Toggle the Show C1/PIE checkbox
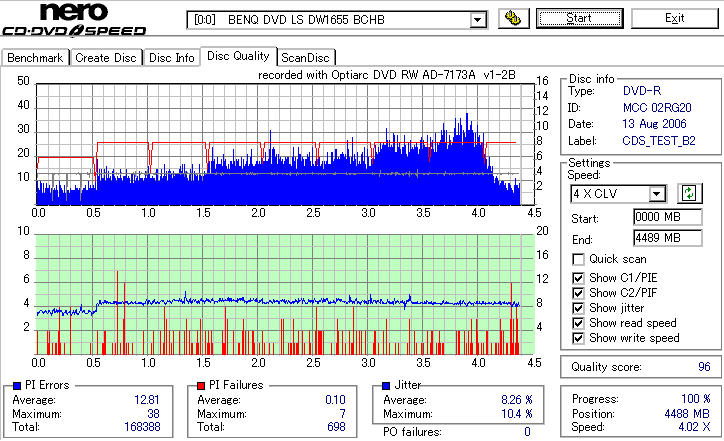 (578, 278)
